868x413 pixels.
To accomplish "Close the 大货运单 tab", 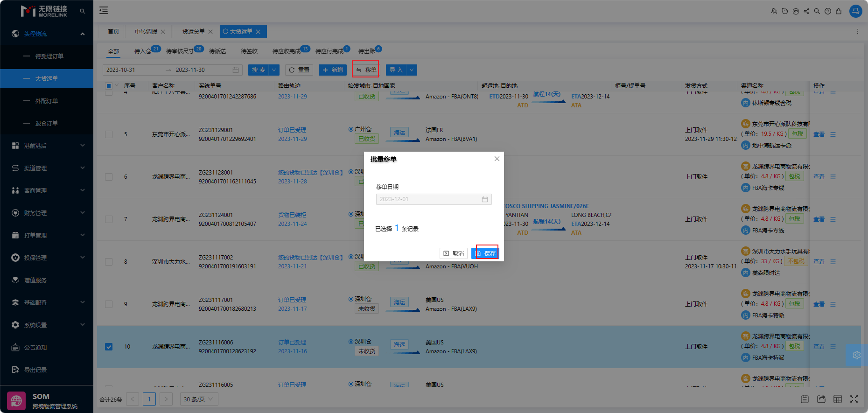I will (258, 32).
